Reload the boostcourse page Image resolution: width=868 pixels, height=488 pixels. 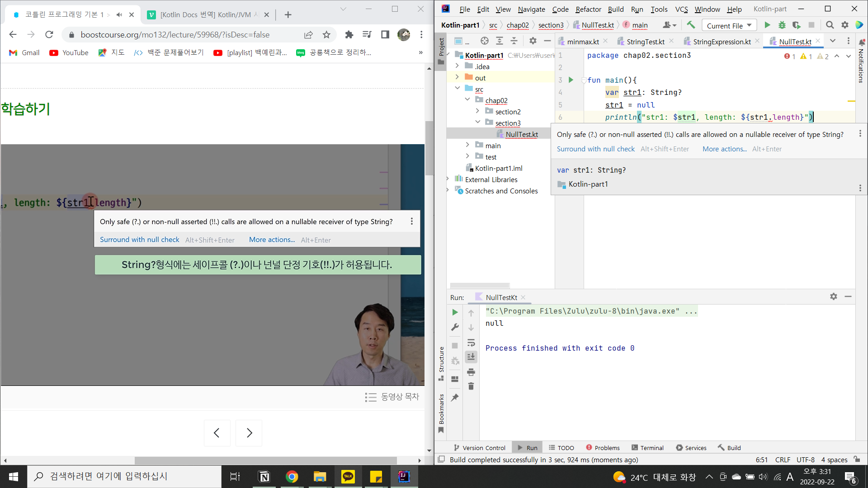click(49, 34)
